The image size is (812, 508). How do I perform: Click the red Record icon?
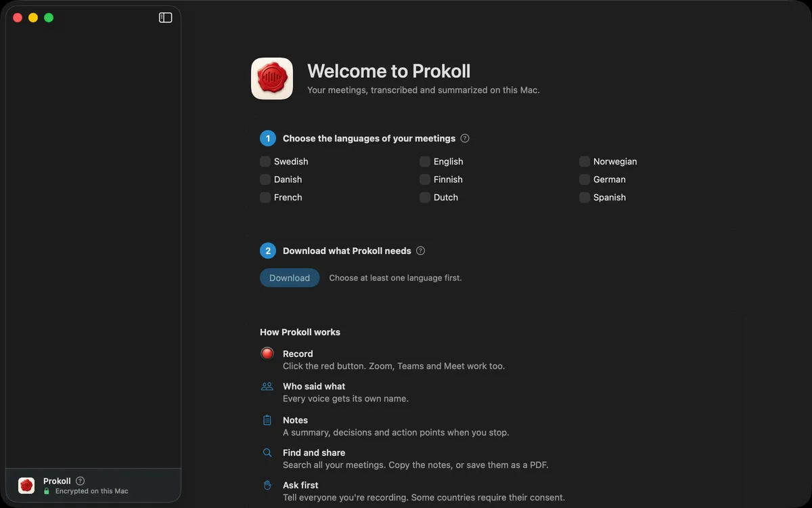tap(267, 353)
